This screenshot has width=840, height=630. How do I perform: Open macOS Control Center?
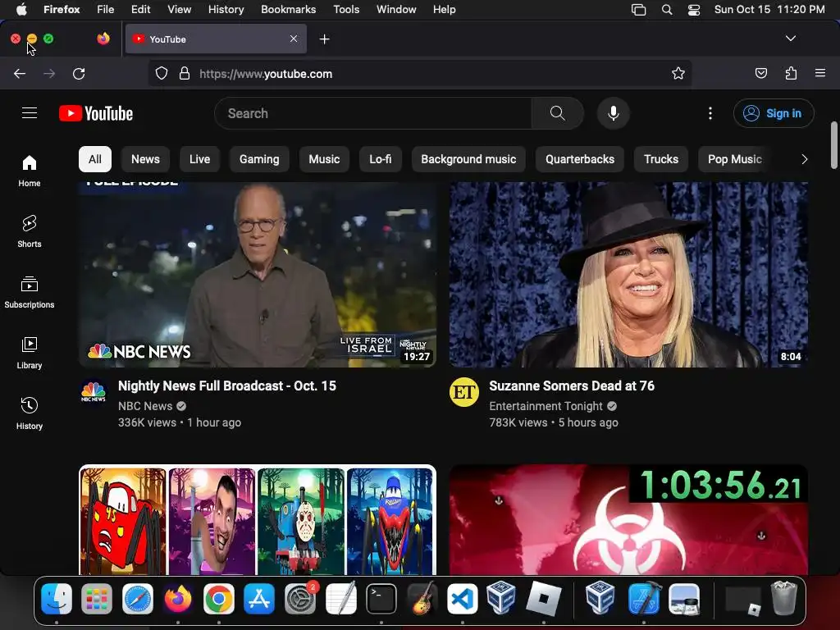pos(694,10)
